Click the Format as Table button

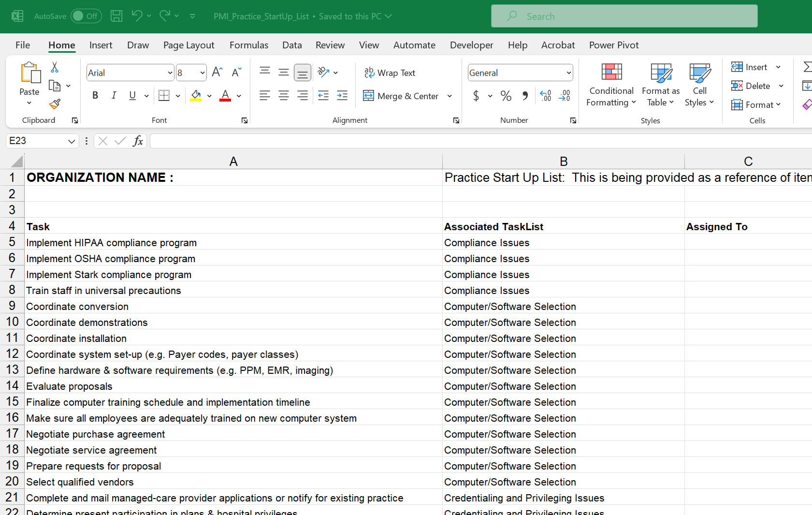coord(660,85)
